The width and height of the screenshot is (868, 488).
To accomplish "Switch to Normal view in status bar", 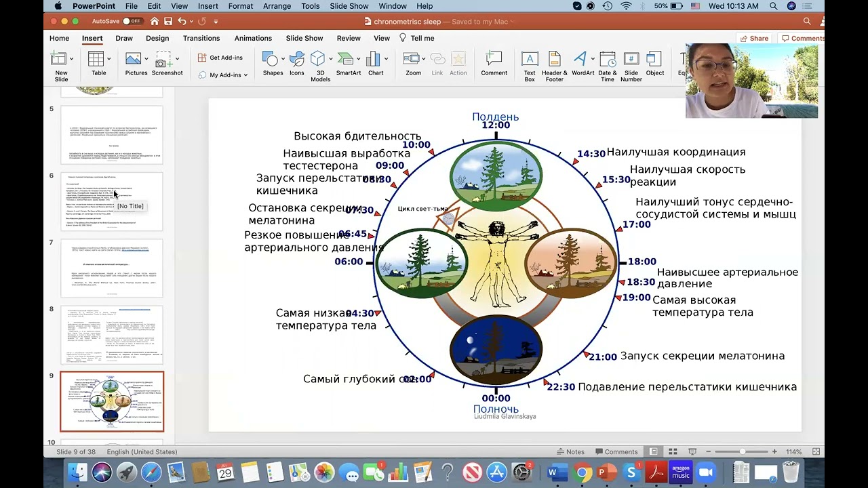I will [654, 451].
